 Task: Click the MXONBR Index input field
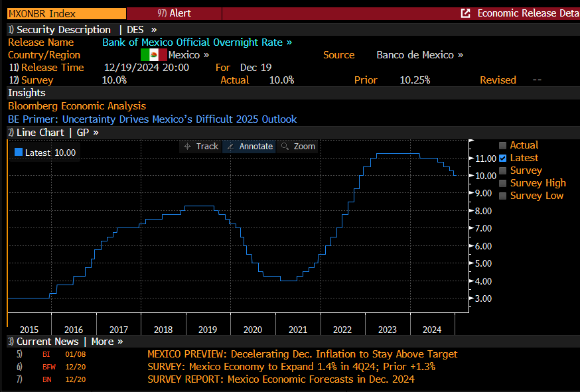[x=66, y=14]
